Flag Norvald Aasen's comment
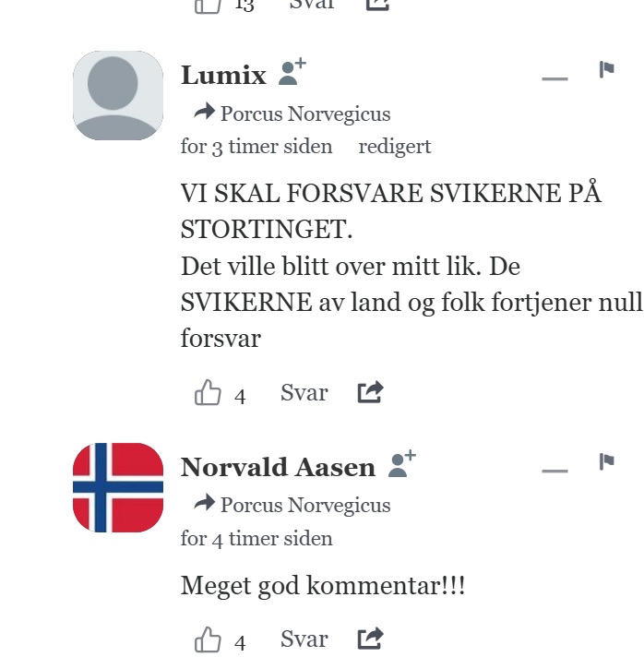Image resolution: width=644 pixels, height=657 pixels. coord(606,461)
